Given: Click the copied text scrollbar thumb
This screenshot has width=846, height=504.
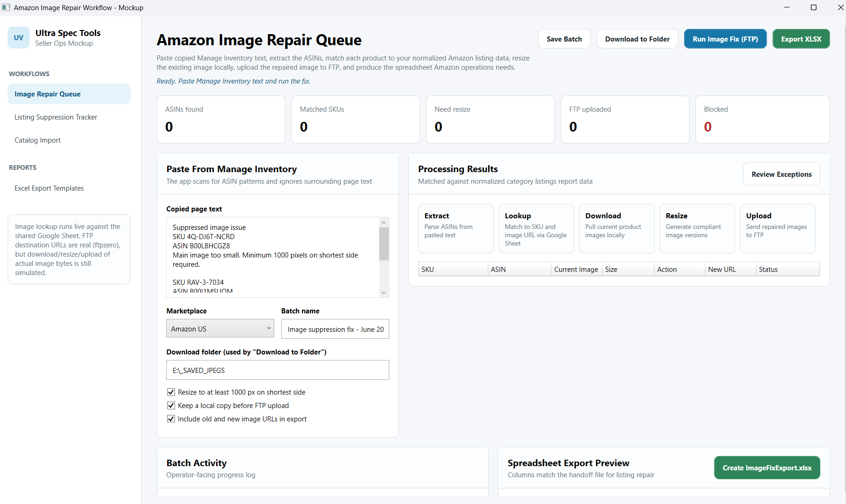Looking at the screenshot, I should tap(384, 244).
